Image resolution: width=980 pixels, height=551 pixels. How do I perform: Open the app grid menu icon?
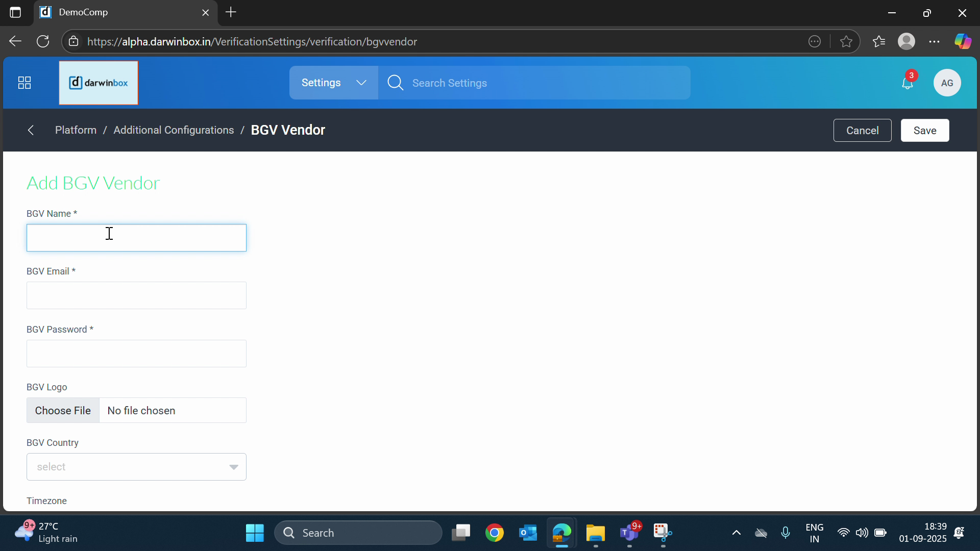24,83
